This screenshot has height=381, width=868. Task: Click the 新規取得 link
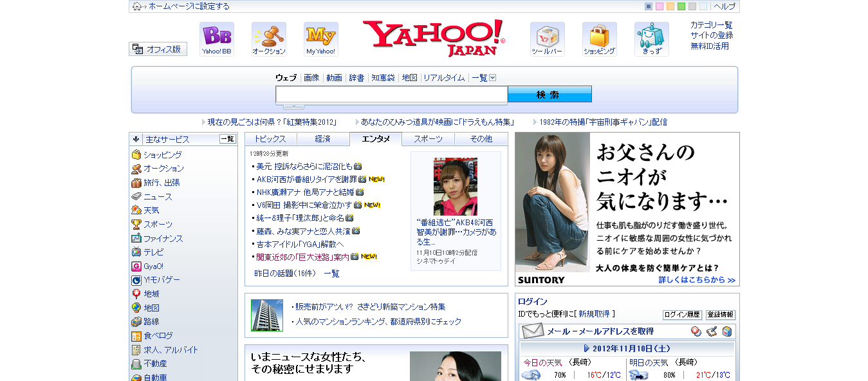click(594, 314)
